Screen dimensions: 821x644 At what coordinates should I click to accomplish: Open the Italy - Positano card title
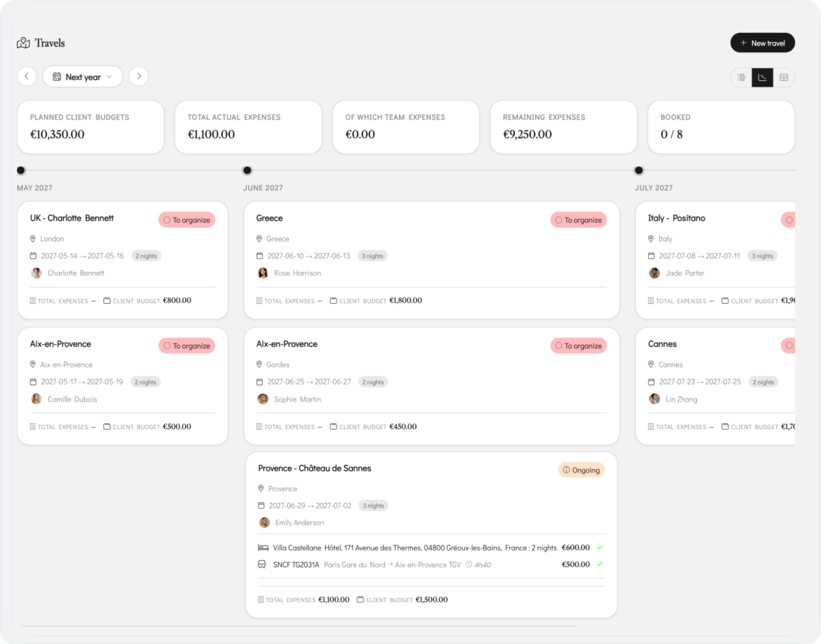click(677, 218)
